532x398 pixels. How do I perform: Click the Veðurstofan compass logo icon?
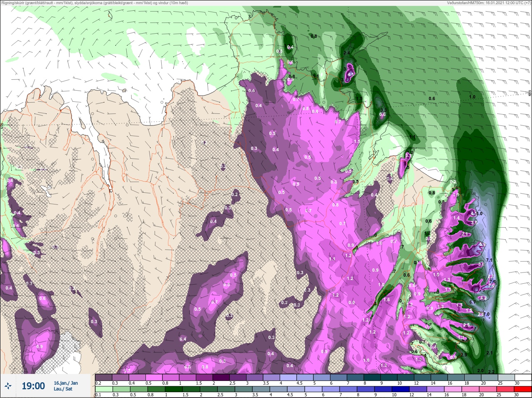click(x=9, y=386)
